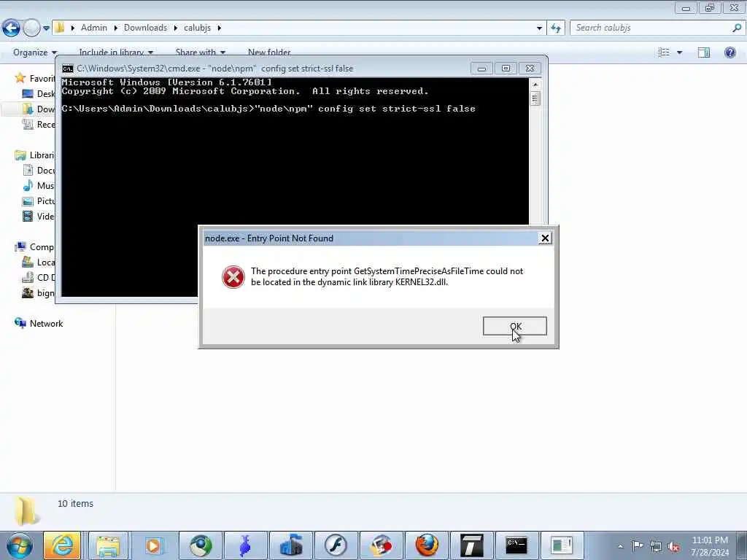Open Windows Explorer taskbar icon

click(x=108, y=545)
